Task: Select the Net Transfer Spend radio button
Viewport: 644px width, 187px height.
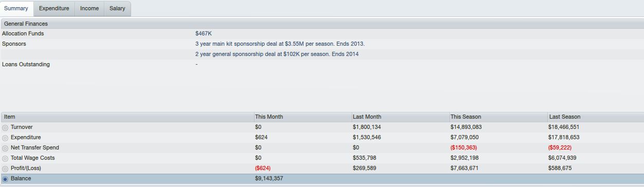Action: (x=5, y=148)
